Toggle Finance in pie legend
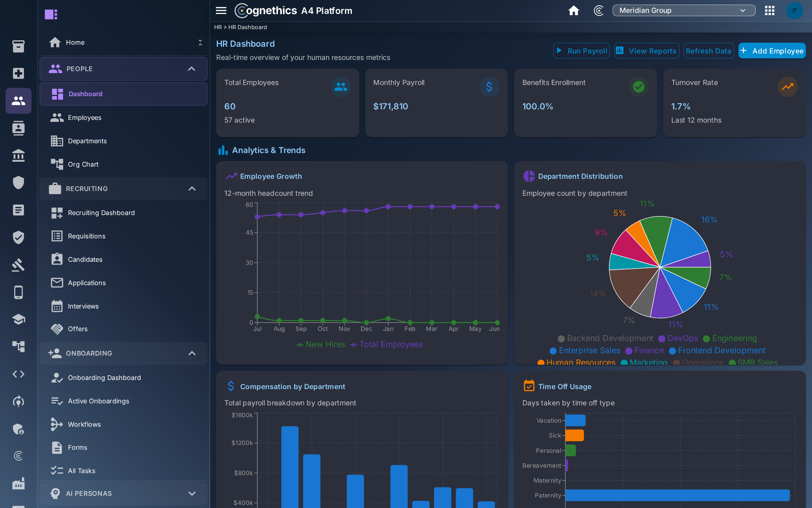812x508 pixels. tap(645, 351)
